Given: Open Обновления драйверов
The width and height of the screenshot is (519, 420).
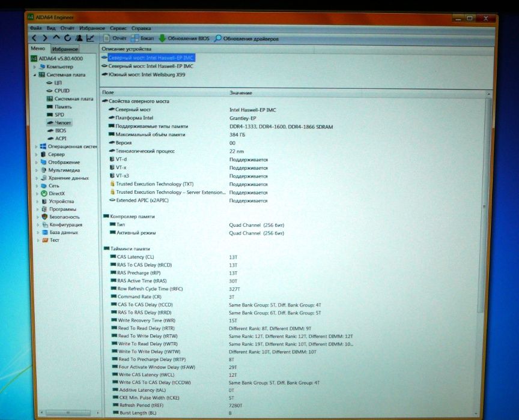Looking at the screenshot, I should click(247, 38).
